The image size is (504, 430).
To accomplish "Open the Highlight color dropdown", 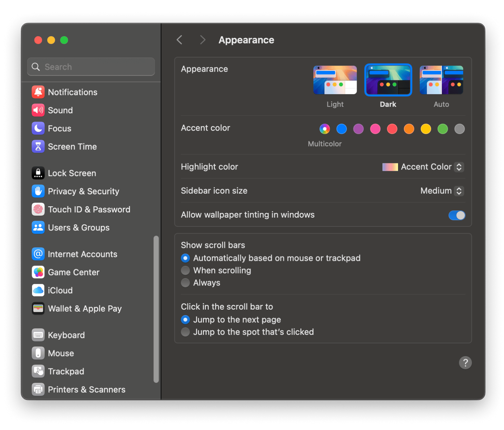I will (459, 167).
